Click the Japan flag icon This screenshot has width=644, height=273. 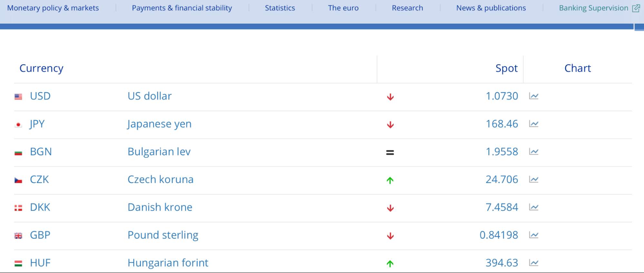[x=18, y=125]
